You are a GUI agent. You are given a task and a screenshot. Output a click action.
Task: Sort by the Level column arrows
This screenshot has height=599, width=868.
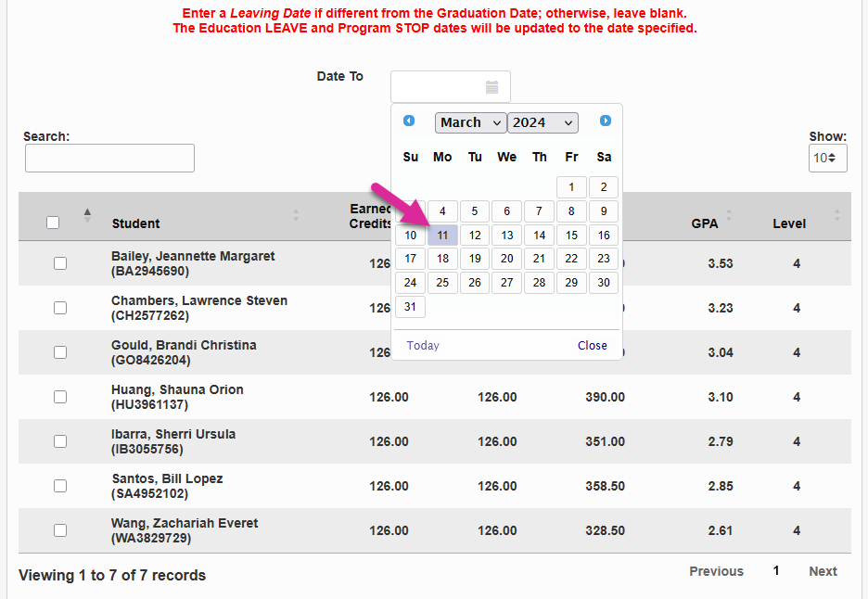[x=836, y=215]
